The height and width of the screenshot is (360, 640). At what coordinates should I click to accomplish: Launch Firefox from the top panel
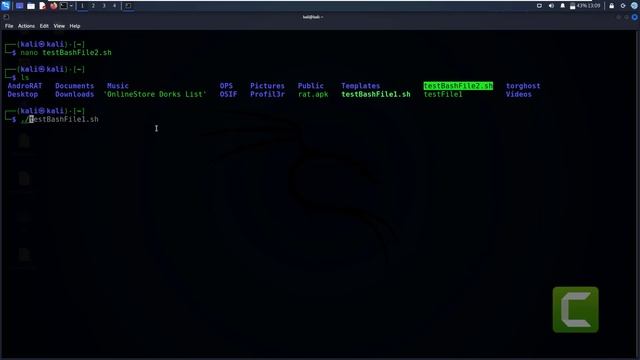53,6
